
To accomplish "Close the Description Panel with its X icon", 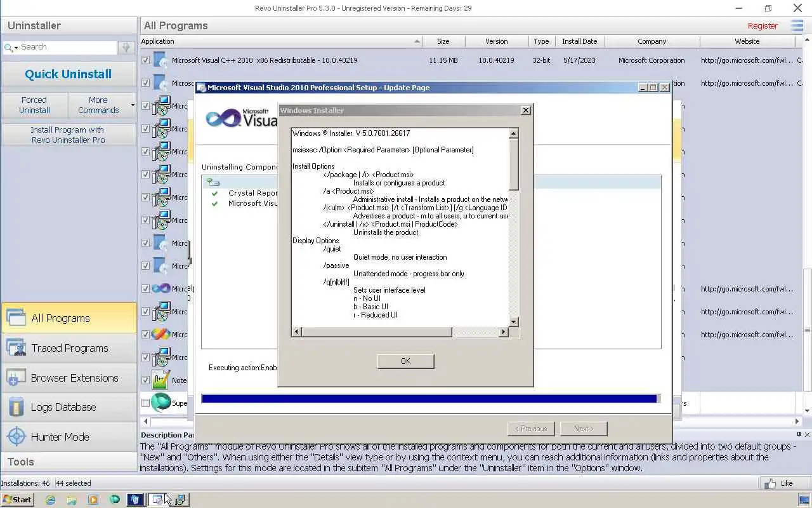I will [807, 434].
